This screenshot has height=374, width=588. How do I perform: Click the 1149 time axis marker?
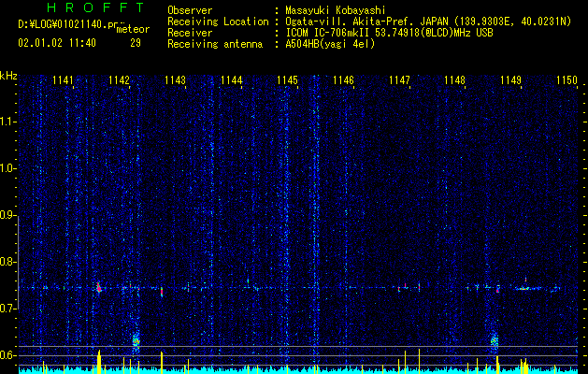point(510,79)
